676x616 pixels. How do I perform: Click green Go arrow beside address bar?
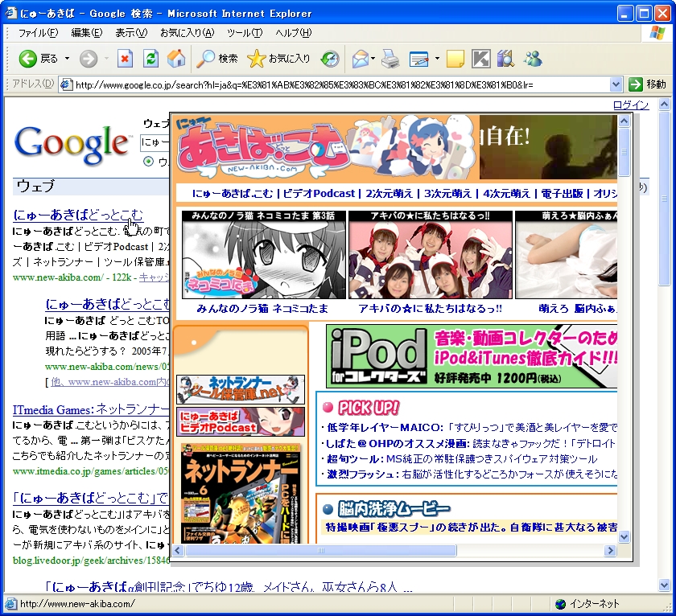[636, 84]
